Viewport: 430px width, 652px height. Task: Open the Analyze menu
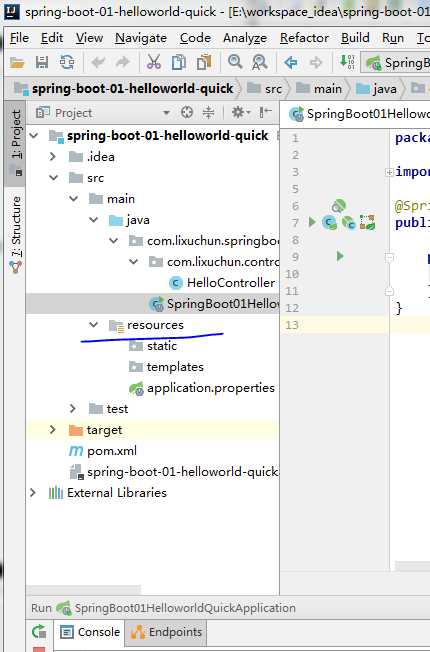(245, 38)
